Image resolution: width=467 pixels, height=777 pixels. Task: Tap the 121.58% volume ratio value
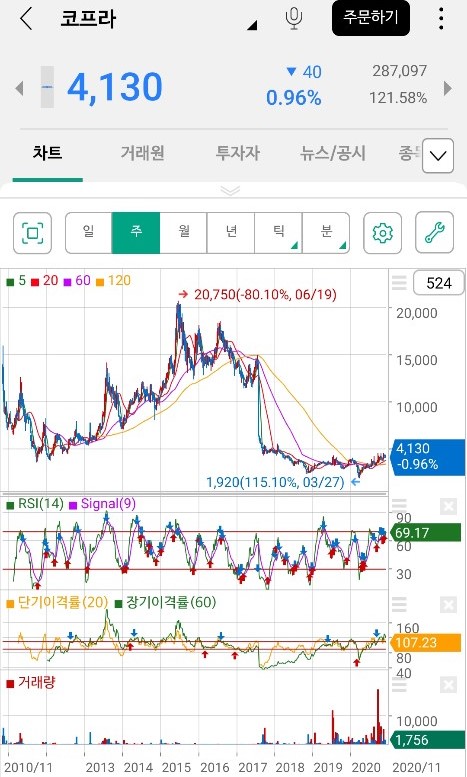tap(398, 98)
